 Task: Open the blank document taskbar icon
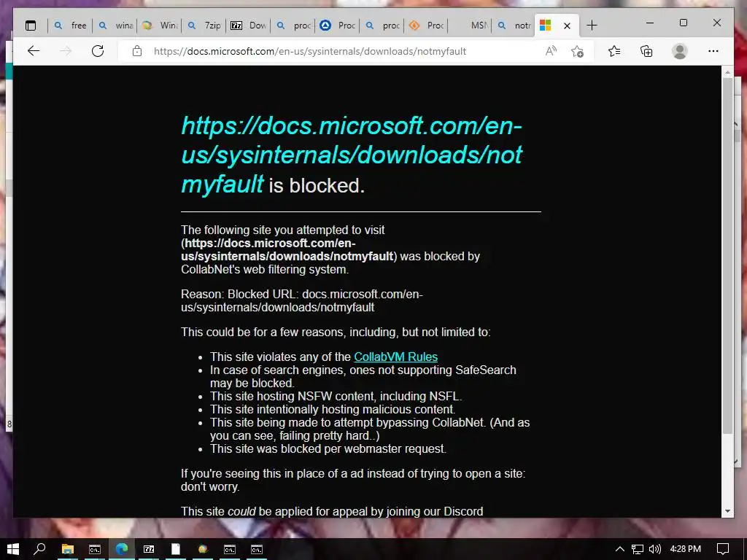point(176,549)
